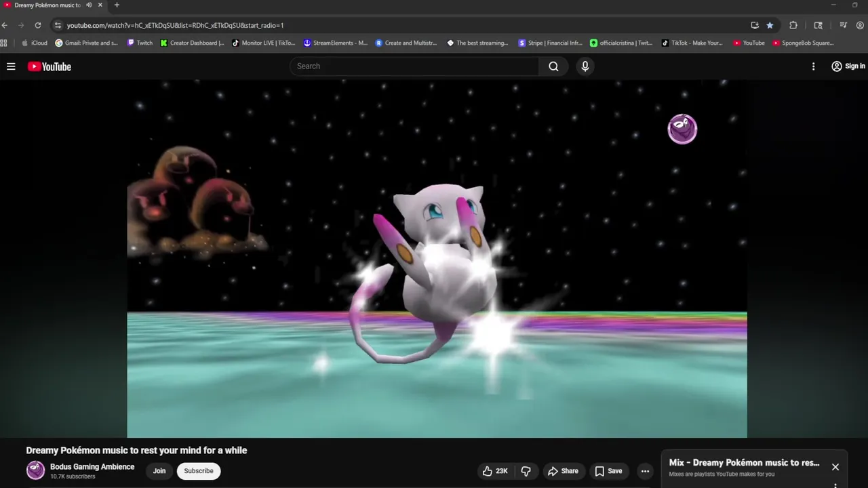Focus the YouTube Search field

pos(415,66)
